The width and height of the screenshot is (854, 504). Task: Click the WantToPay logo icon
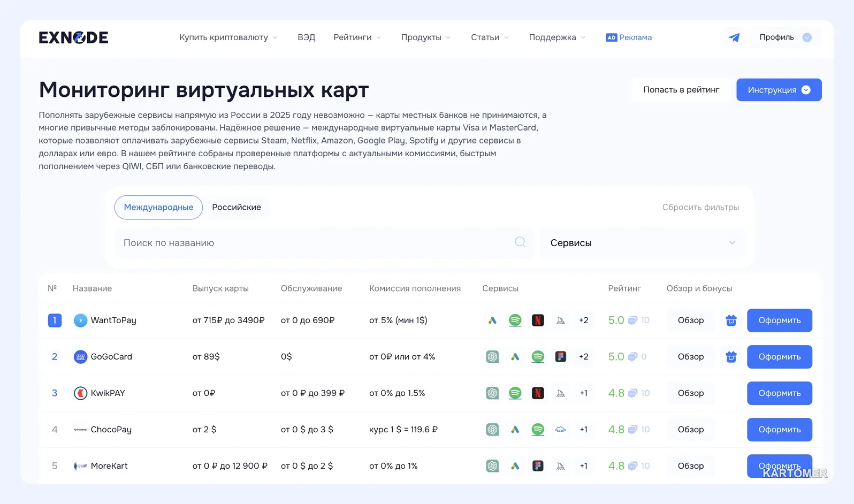click(80, 320)
